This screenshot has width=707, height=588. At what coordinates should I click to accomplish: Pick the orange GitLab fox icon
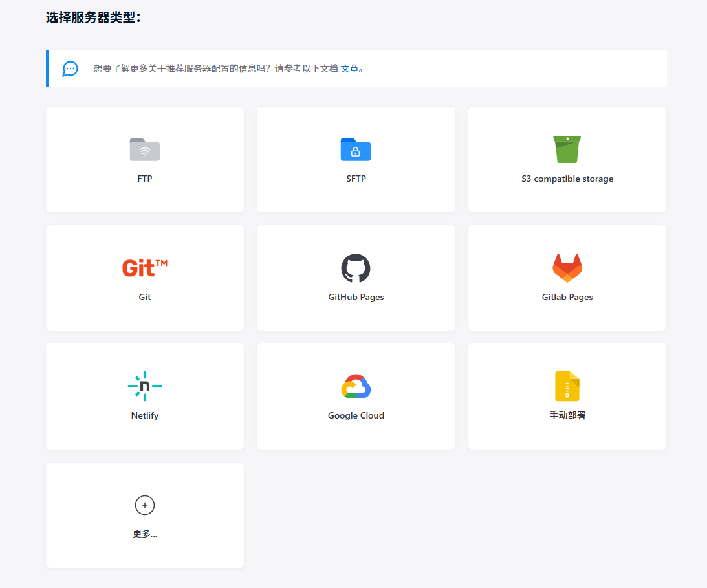click(x=567, y=268)
